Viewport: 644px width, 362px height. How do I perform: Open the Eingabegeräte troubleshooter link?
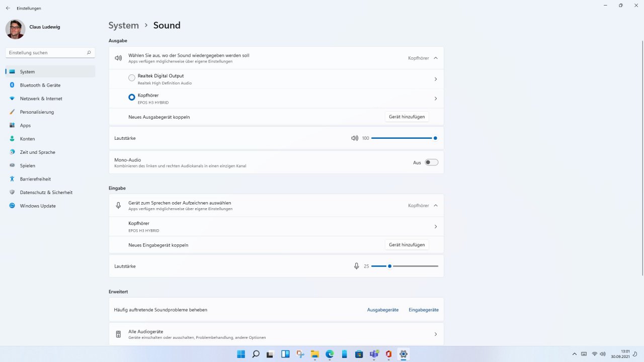pyautogui.click(x=424, y=310)
